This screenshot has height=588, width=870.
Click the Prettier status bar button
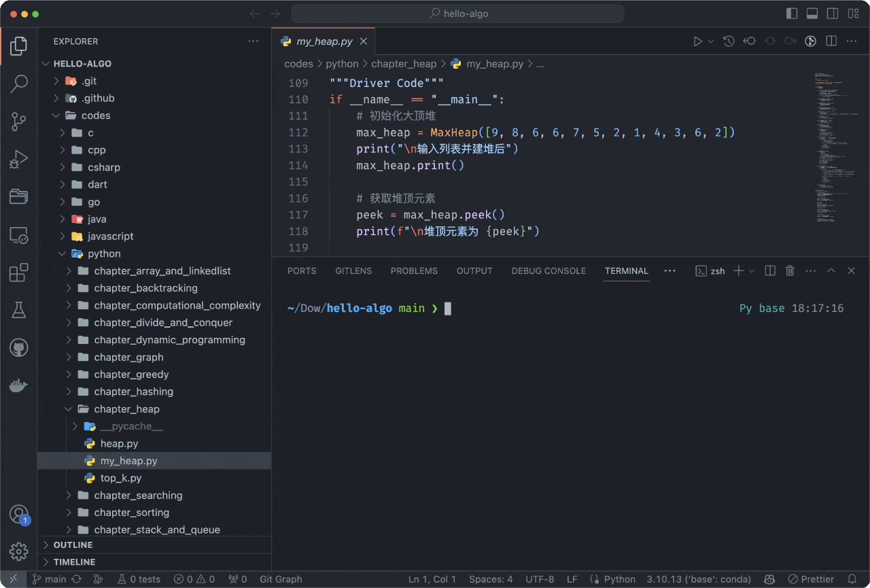coord(810,579)
